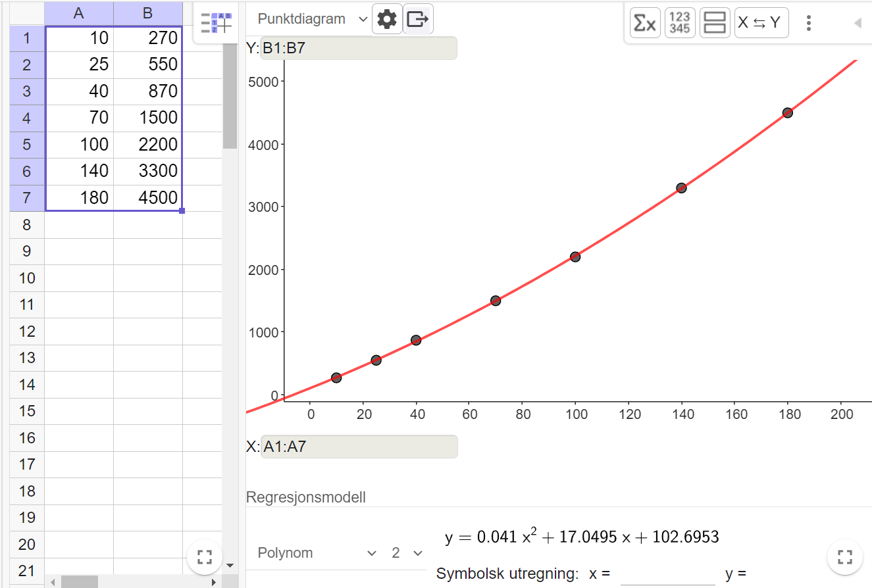Image resolution: width=872 pixels, height=588 pixels.
Task: Collapse panel using the left triangle arrow
Action: pos(857,23)
